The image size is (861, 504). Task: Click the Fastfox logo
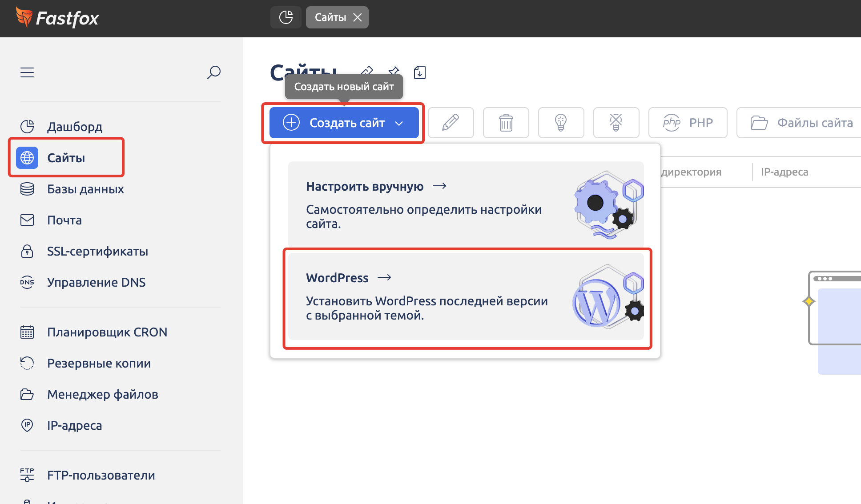click(57, 18)
